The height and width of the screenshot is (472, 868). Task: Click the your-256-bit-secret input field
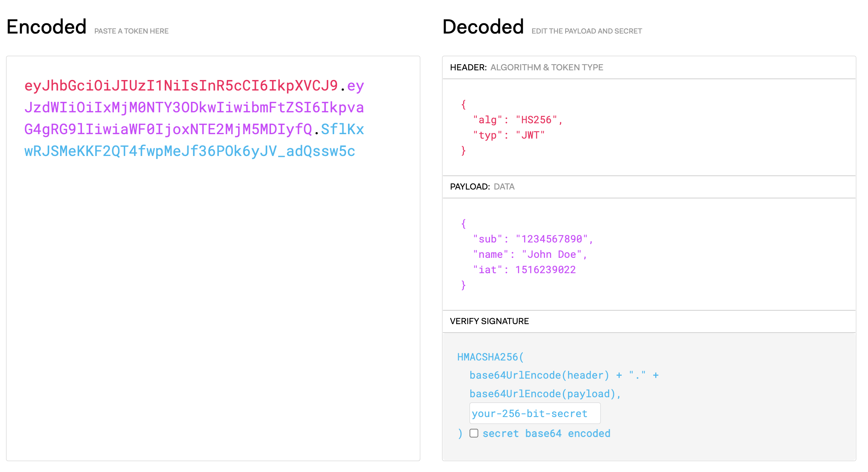point(535,413)
